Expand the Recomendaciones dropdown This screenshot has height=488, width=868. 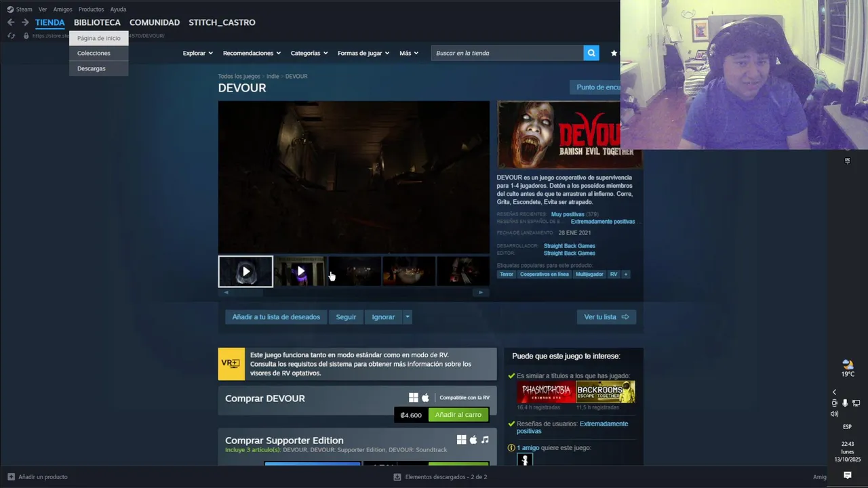252,53
